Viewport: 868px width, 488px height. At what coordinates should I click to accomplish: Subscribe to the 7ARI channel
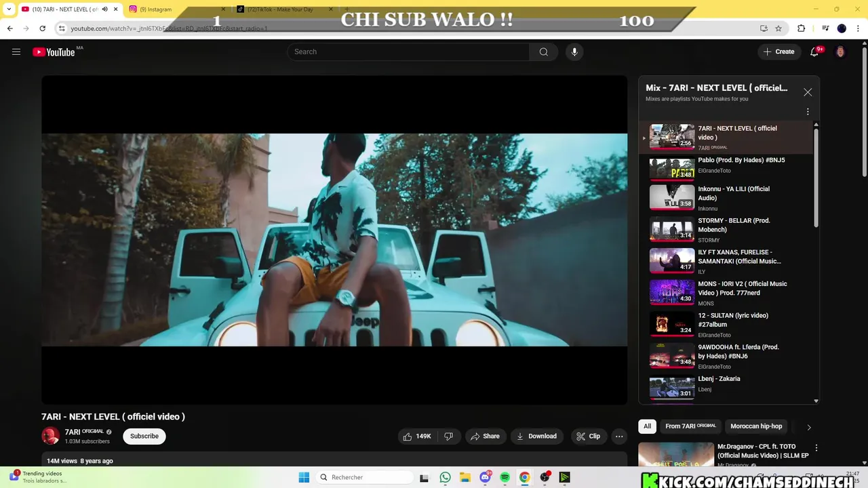144,436
